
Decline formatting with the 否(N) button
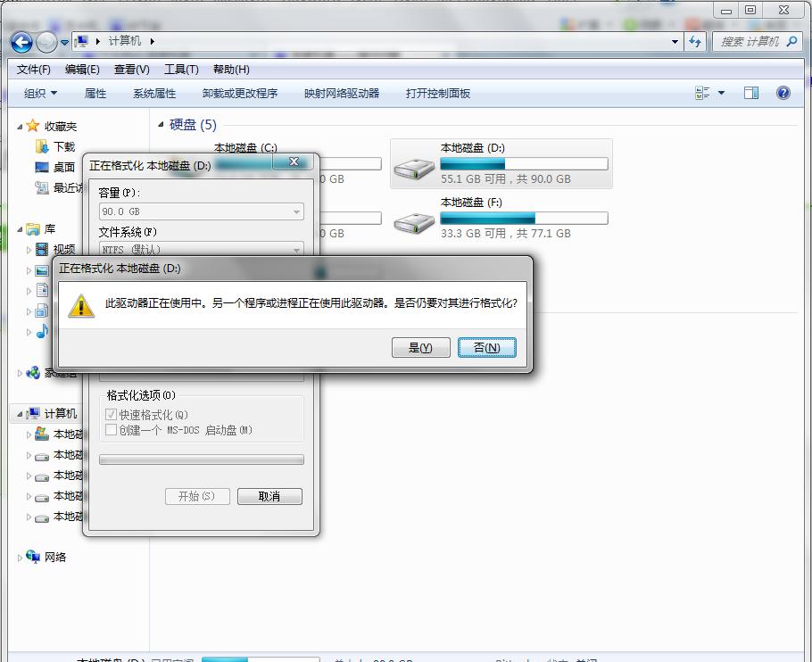click(487, 347)
